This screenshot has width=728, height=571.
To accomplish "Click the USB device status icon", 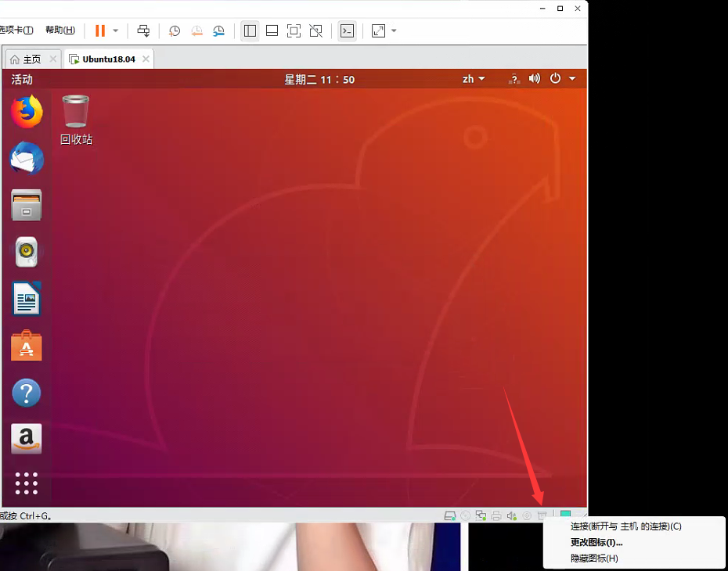I will (x=542, y=515).
